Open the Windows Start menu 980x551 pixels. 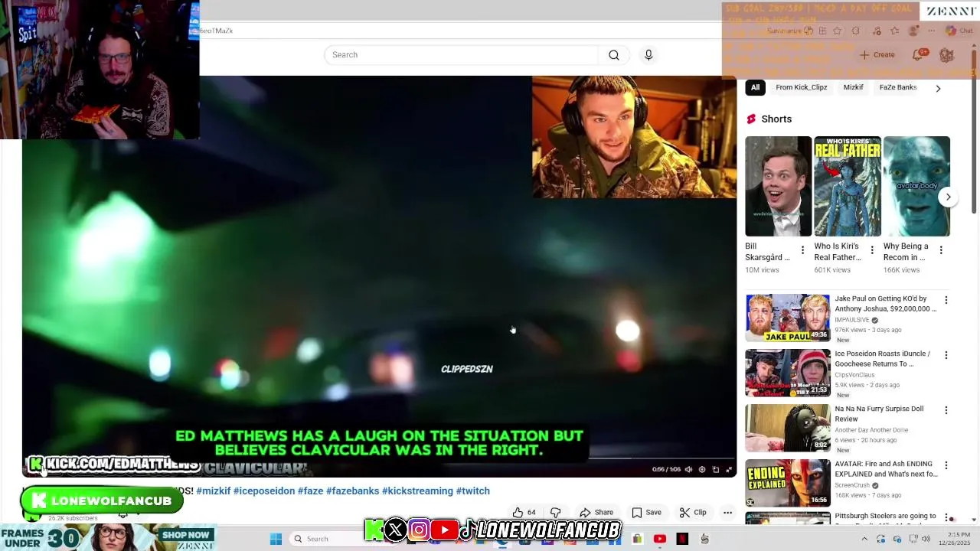pyautogui.click(x=276, y=539)
